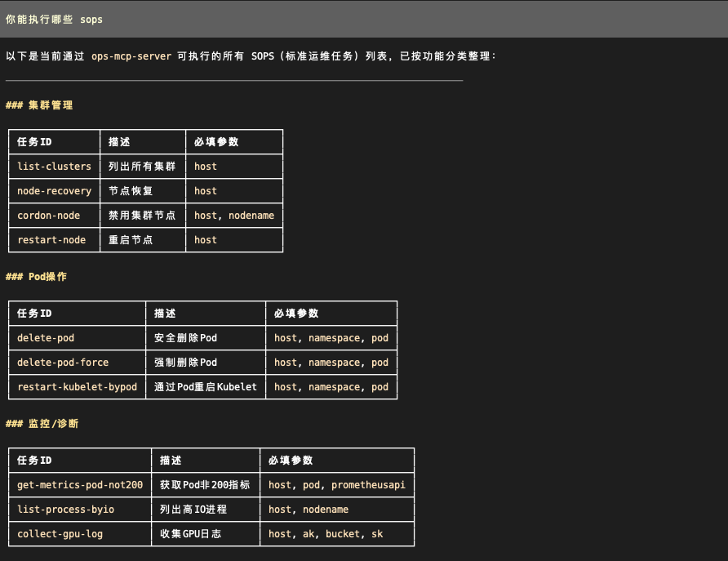Click the list-process-byio task ID

pos(66,510)
